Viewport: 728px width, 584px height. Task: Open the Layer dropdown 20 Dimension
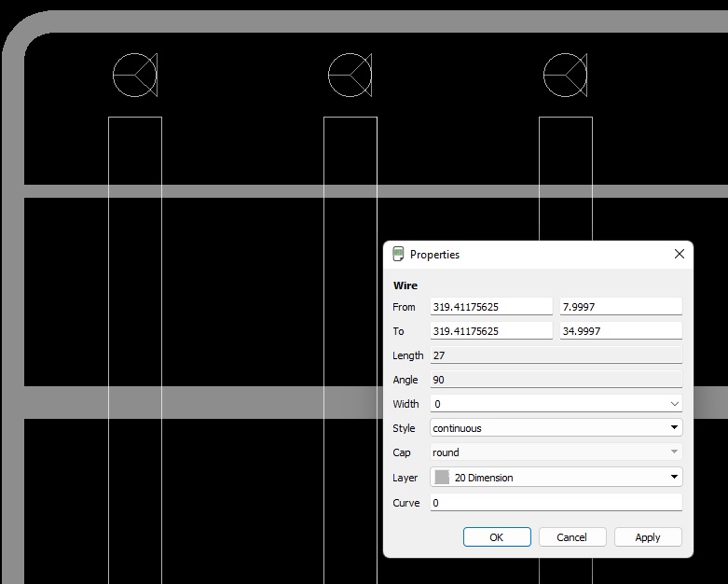(x=556, y=477)
